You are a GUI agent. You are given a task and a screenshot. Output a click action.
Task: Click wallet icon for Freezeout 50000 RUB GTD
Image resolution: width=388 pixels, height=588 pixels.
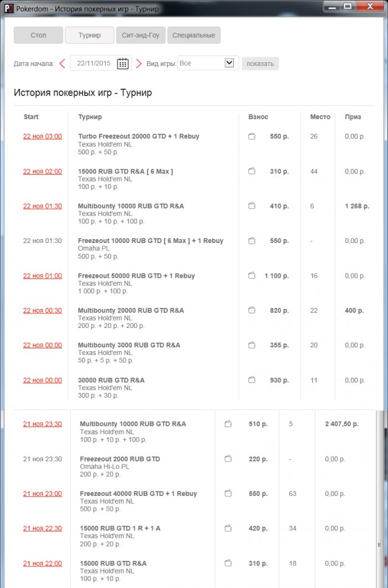[x=252, y=276]
